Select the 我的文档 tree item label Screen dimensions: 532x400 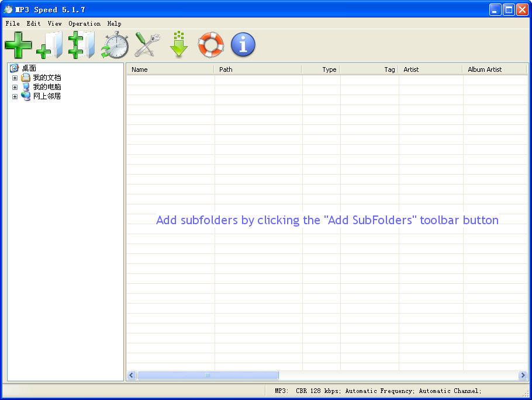[x=47, y=78]
